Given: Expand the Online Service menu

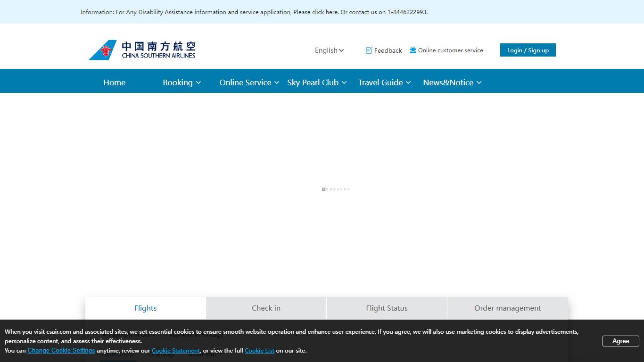Looking at the screenshot, I should pyautogui.click(x=249, y=82).
